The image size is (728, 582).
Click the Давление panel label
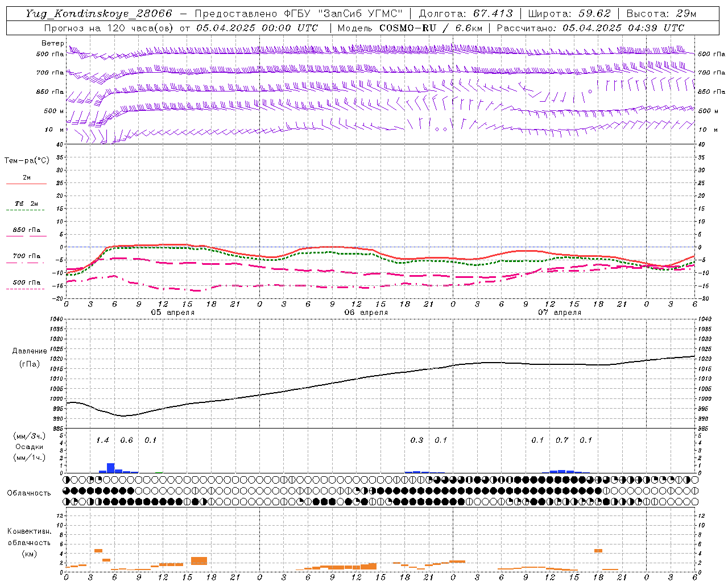(30, 351)
